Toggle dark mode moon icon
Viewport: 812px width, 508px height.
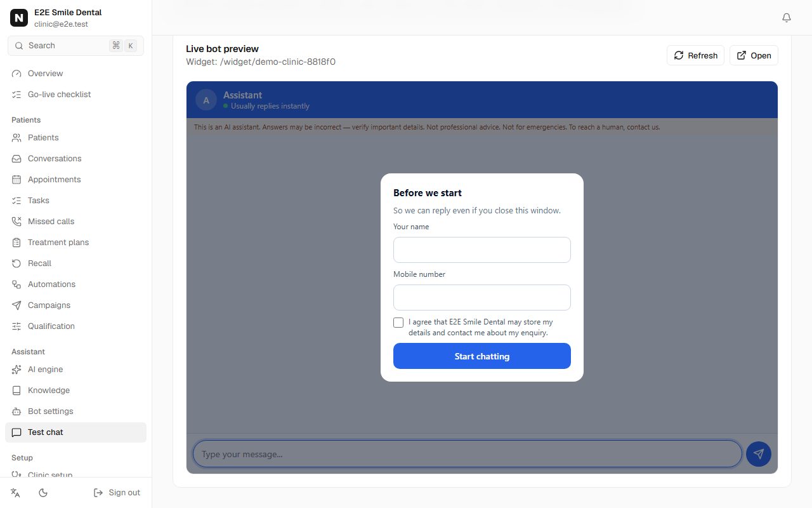click(x=43, y=493)
